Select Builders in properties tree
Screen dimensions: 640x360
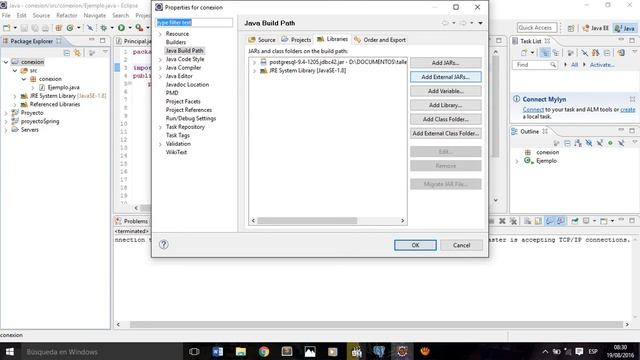pos(176,42)
